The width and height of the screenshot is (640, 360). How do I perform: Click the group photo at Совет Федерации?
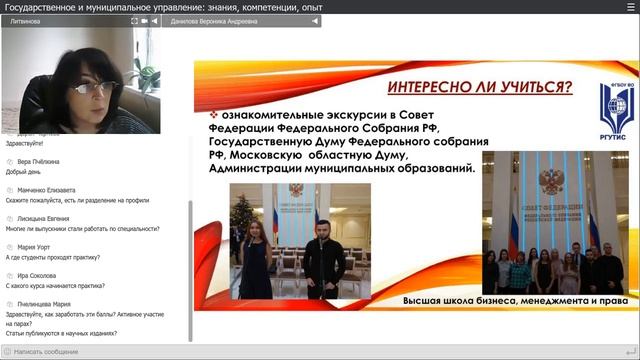coord(556,223)
